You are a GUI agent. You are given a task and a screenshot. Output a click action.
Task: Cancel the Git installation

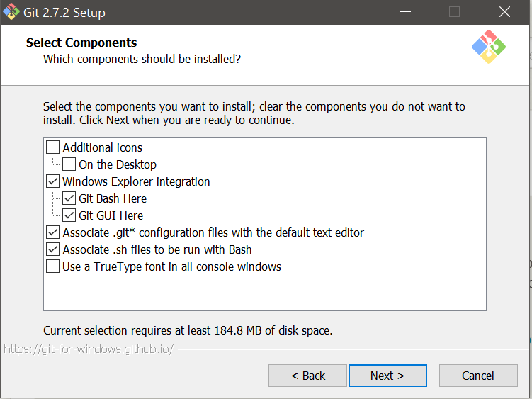477,376
